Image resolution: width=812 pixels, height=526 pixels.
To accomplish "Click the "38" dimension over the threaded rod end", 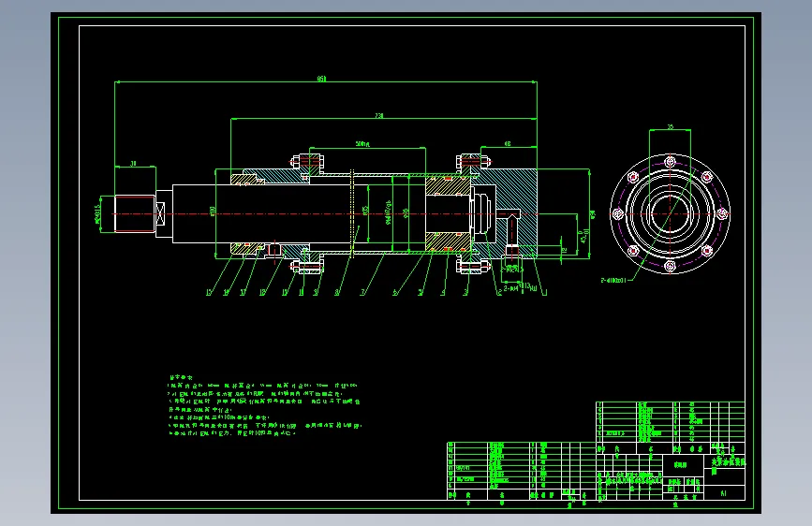I will (x=133, y=163).
